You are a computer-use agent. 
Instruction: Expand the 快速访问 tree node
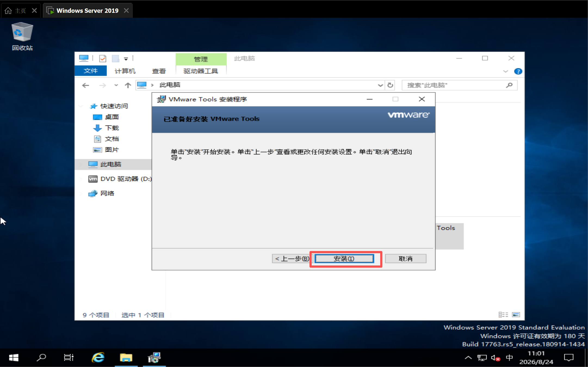(x=81, y=106)
